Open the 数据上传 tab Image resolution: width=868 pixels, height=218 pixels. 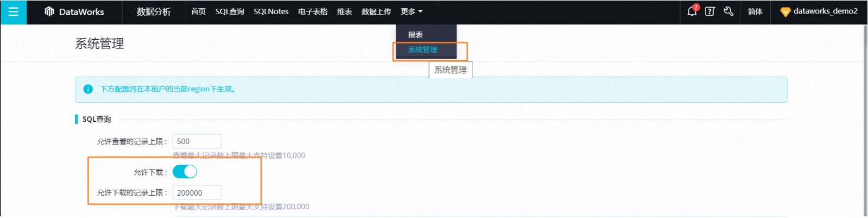376,11
